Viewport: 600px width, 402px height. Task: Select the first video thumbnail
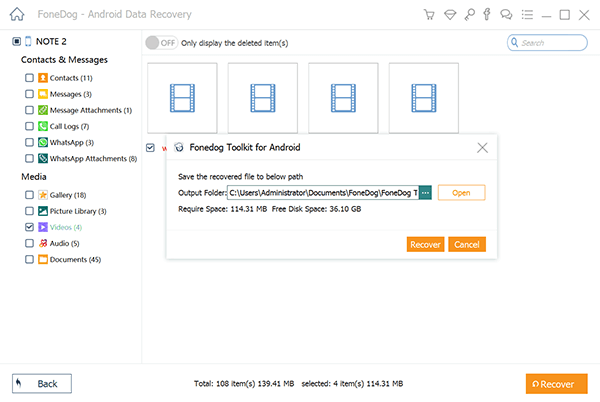(182, 98)
